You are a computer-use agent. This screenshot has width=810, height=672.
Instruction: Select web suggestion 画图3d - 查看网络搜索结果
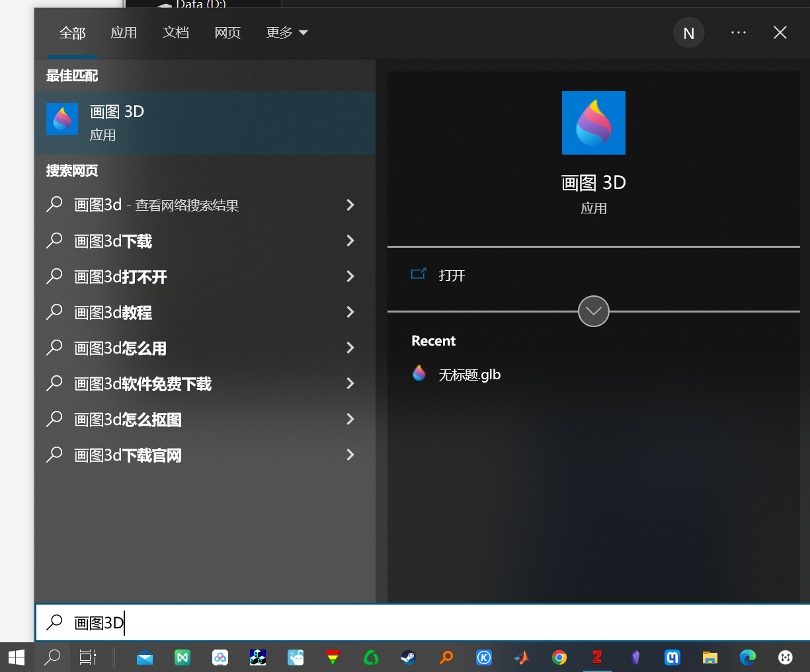205,205
